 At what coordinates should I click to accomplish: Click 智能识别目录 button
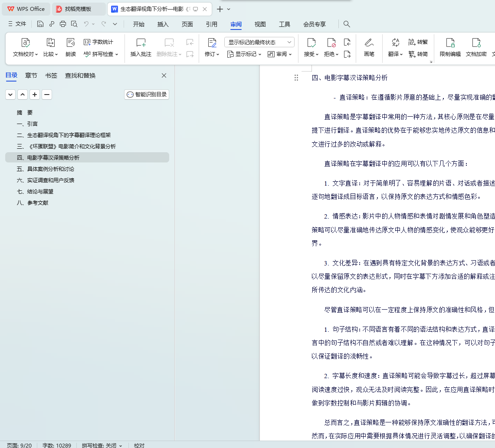(x=147, y=95)
